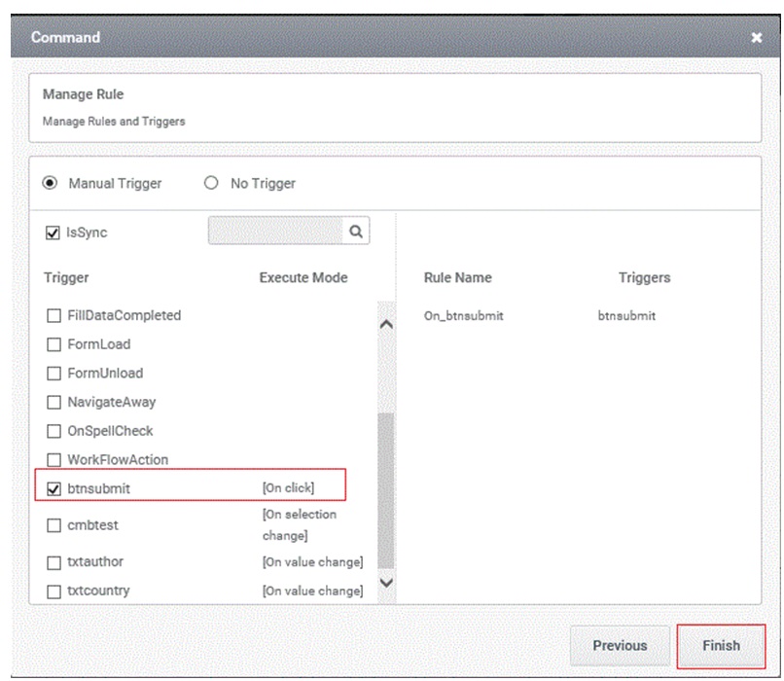Select the Manual Trigger radio button
Viewport: 784px width, 681px height.
click(50, 183)
